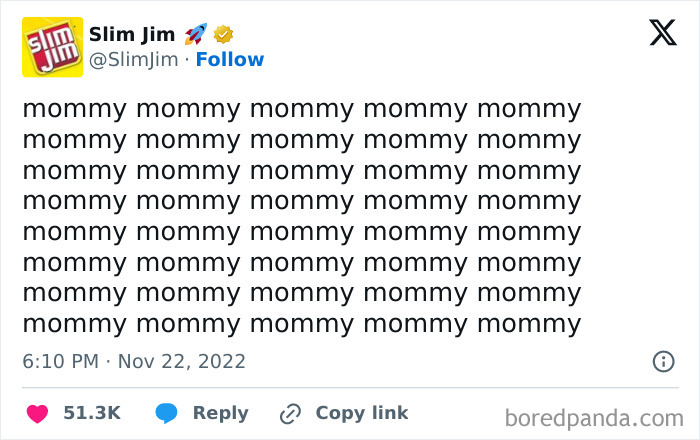View the 51.3K likes count
Screen dimensions: 700x440
tap(91, 413)
